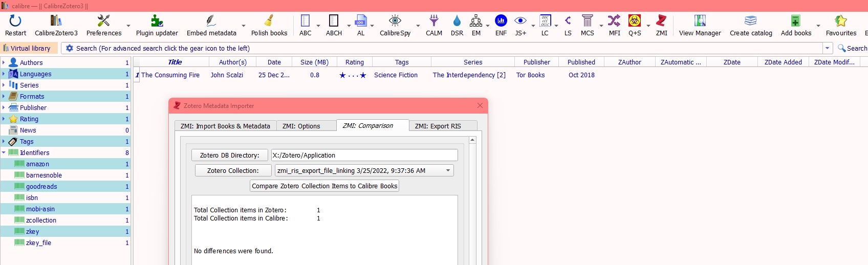Image resolution: width=868 pixels, height=265 pixels.
Task: Open the Favourites star icon
Action: 841,21
